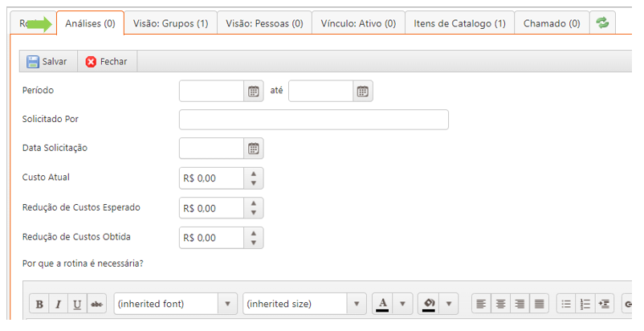
Task: Align text to the center
Action: pyautogui.click(x=500, y=304)
